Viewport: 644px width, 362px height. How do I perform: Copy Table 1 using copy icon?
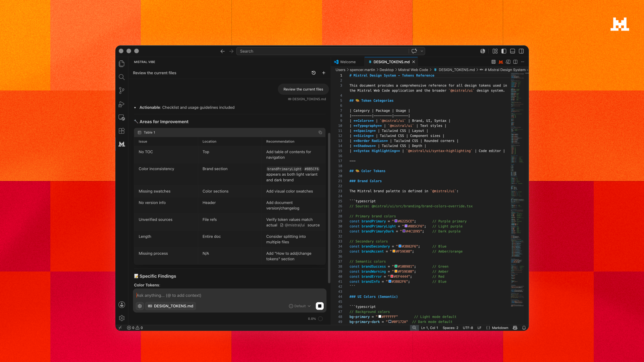320,132
